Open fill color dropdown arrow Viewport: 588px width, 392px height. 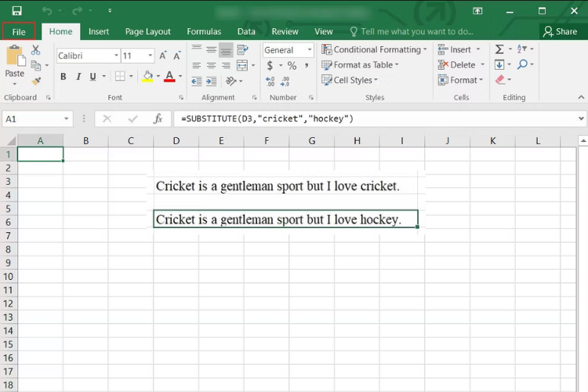pos(158,76)
